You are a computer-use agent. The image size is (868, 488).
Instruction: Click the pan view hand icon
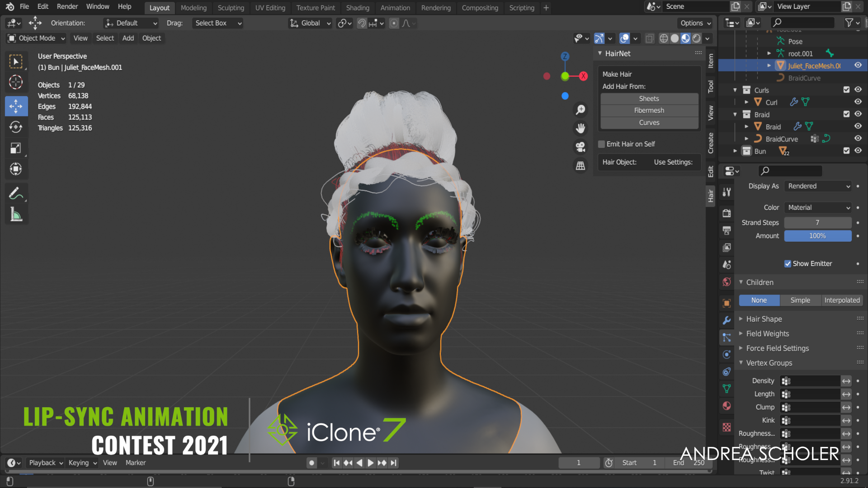pyautogui.click(x=580, y=128)
